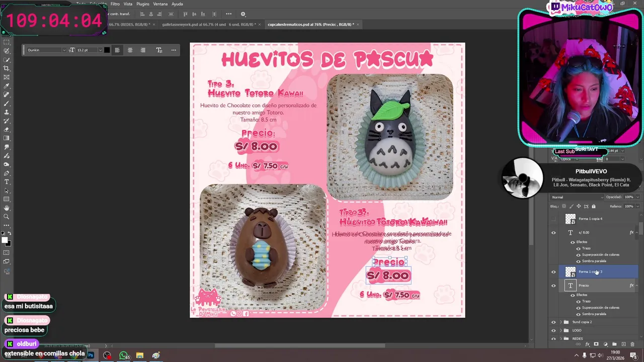Align text right in options bar

coord(143,50)
